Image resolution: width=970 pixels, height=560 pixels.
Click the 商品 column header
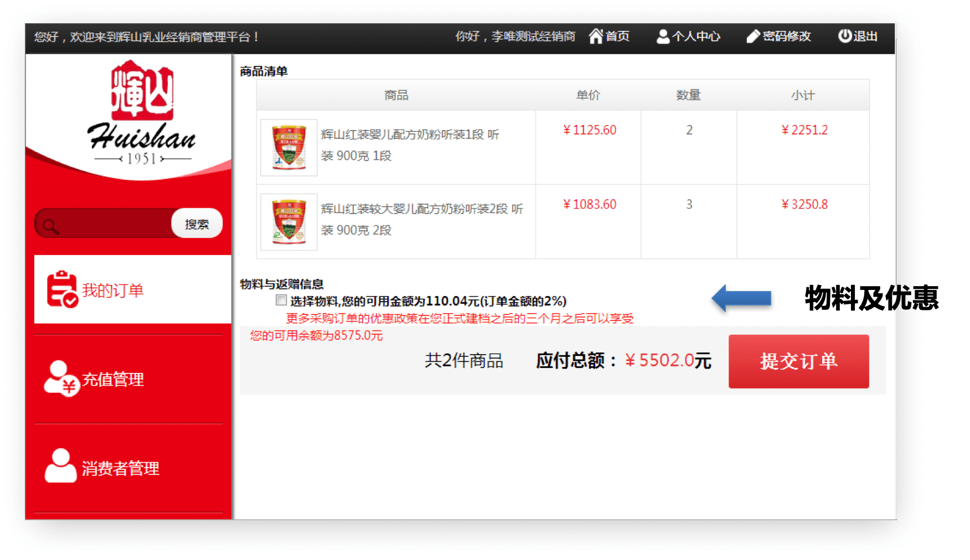click(x=396, y=95)
